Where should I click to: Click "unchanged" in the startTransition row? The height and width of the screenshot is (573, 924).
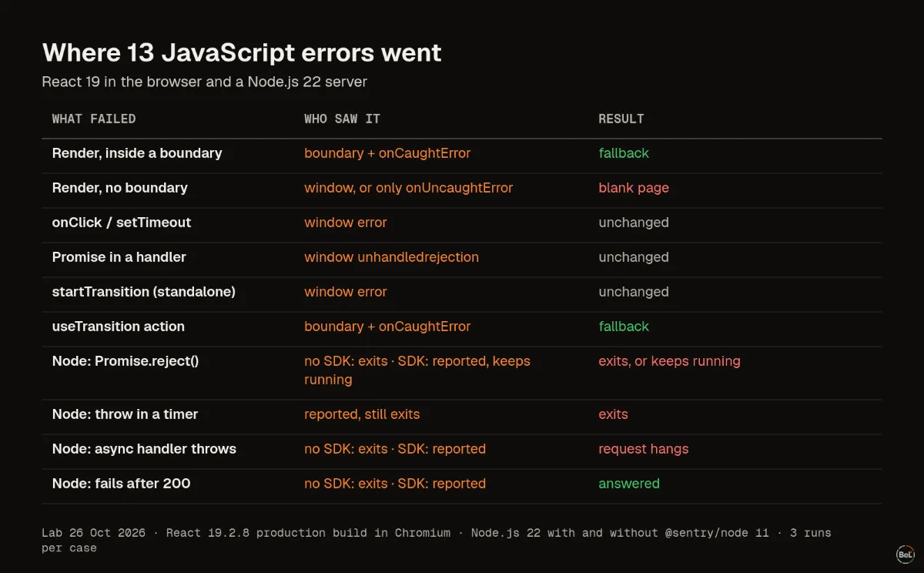click(x=634, y=292)
